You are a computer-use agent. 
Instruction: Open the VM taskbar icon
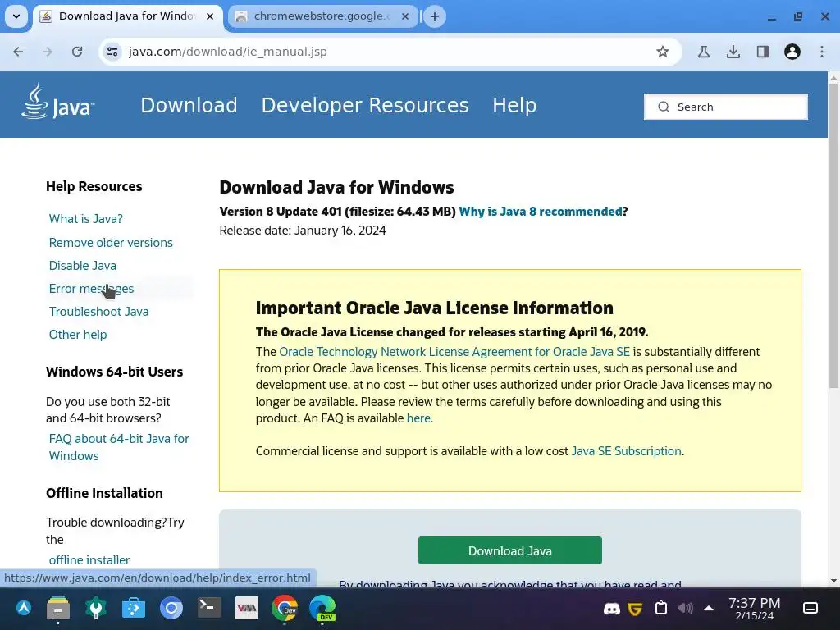coord(246,608)
